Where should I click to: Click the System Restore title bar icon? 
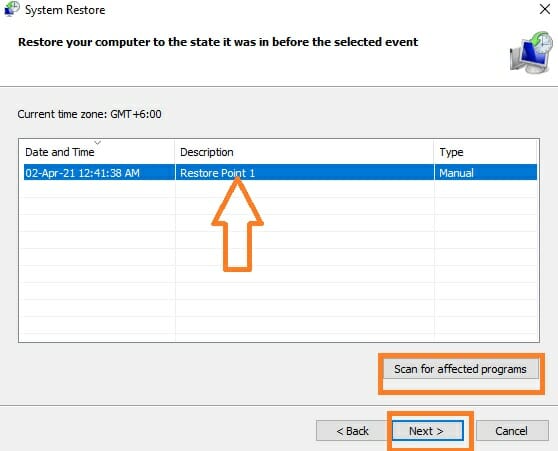pyautogui.click(x=11, y=9)
